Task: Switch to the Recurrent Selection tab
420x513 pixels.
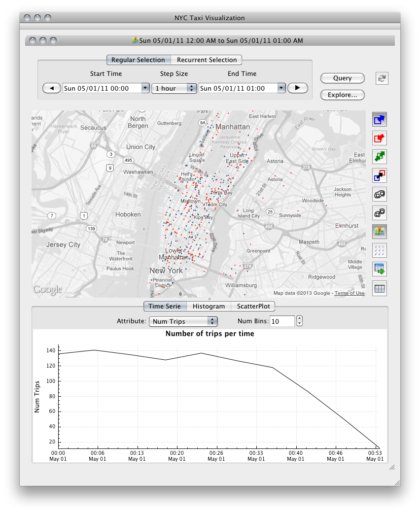Action: click(x=207, y=60)
